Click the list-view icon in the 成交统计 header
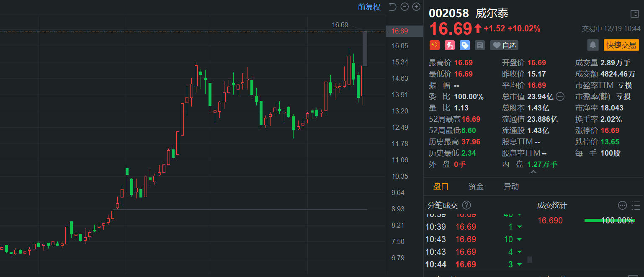This screenshot has width=644, height=277. tap(634, 205)
